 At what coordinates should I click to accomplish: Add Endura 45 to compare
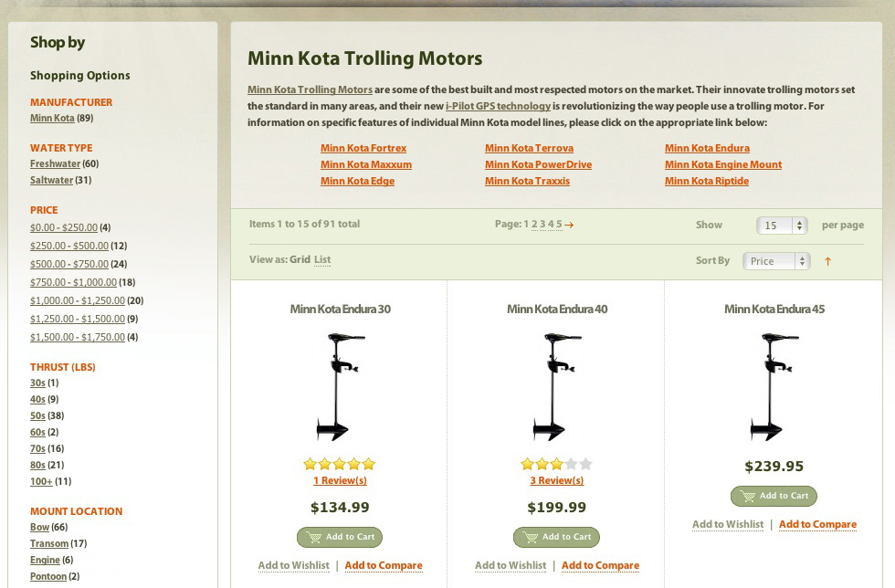(818, 524)
